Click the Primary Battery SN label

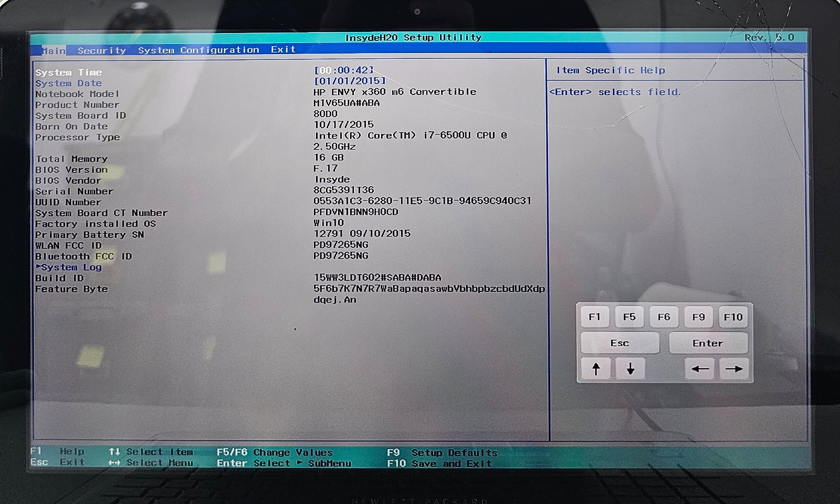point(90,235)
